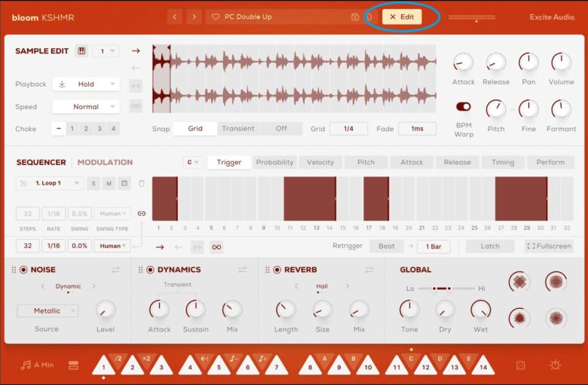Toggle the Dynamics effect power button
This screenshot has width=588, height=385.
coord(150,270)
